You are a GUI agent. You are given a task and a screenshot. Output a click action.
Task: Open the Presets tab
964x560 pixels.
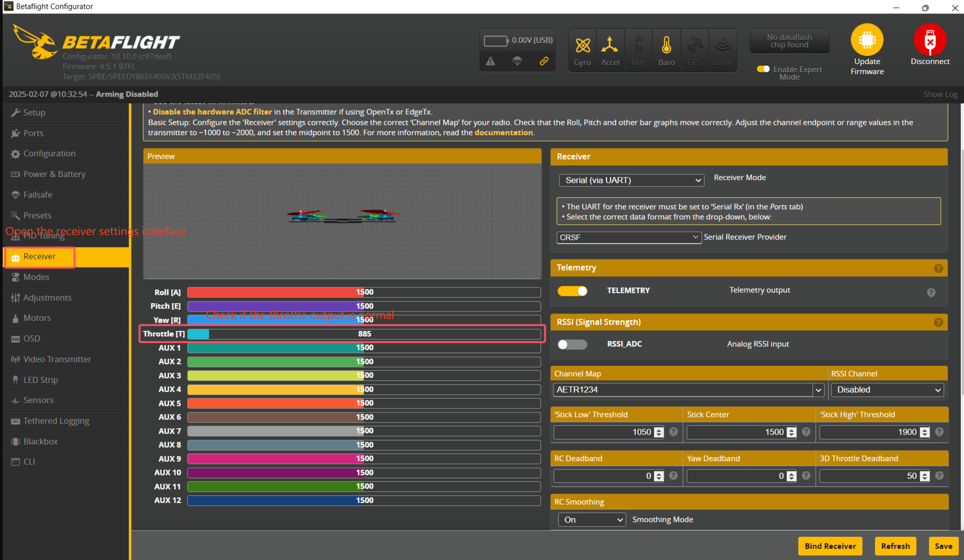pyautogui.click(x=66, y=215)
